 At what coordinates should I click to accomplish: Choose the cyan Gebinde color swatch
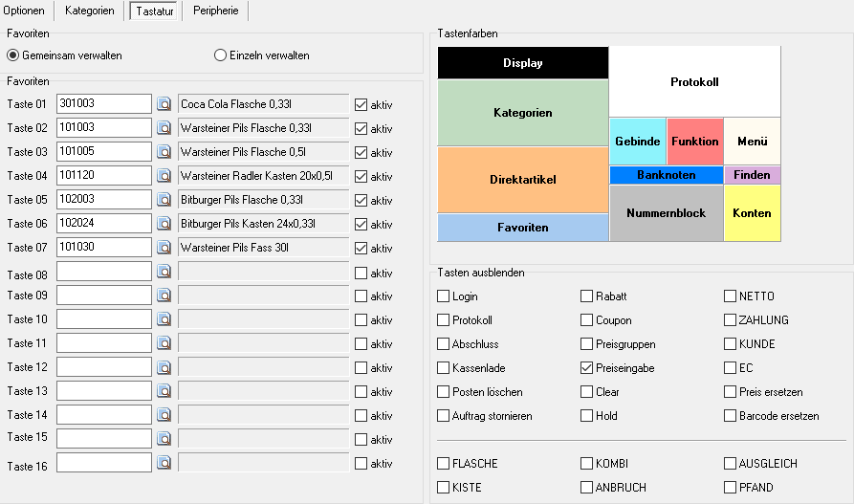[638, 142]
